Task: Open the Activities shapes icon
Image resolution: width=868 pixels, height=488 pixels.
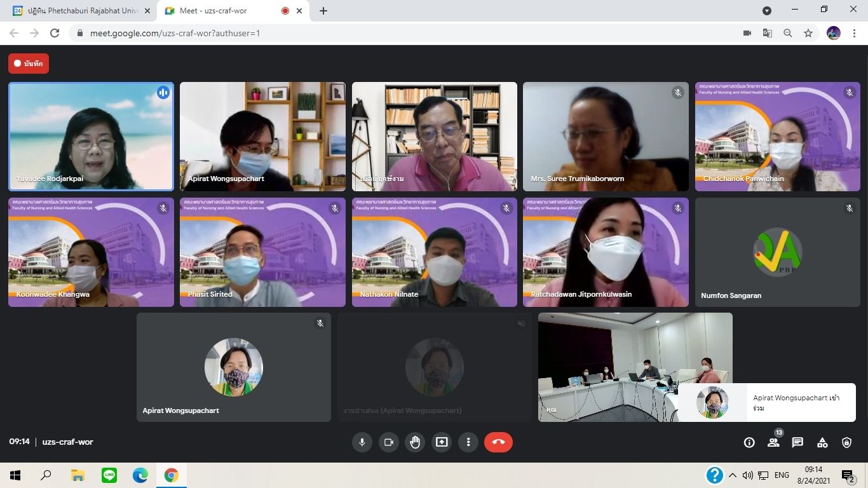Action: click(x=822, y=443)
